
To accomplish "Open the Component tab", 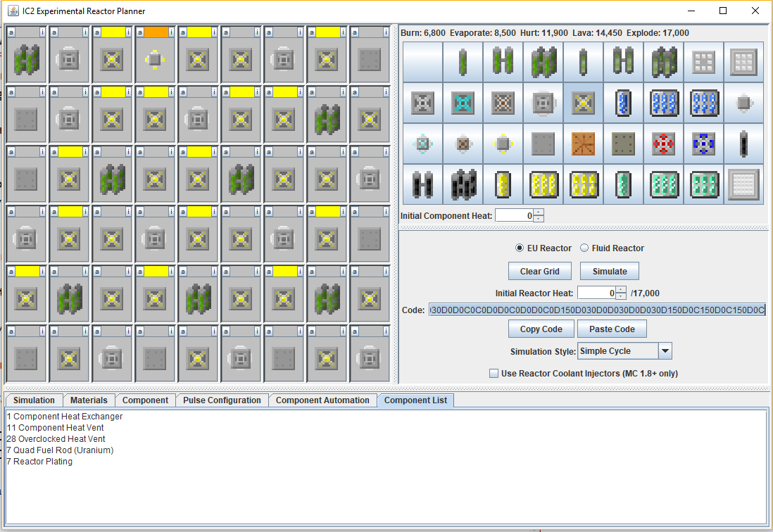I will click(146, 400).
